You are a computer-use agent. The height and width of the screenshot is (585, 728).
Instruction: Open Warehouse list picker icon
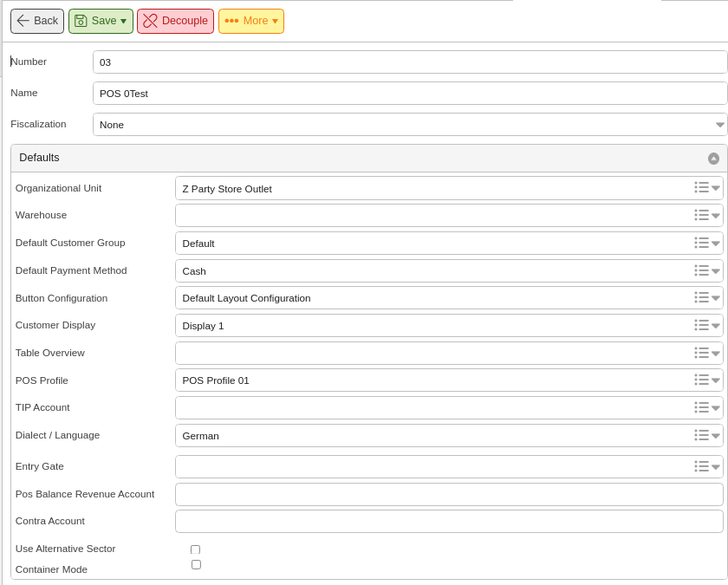tap(701, 215)
